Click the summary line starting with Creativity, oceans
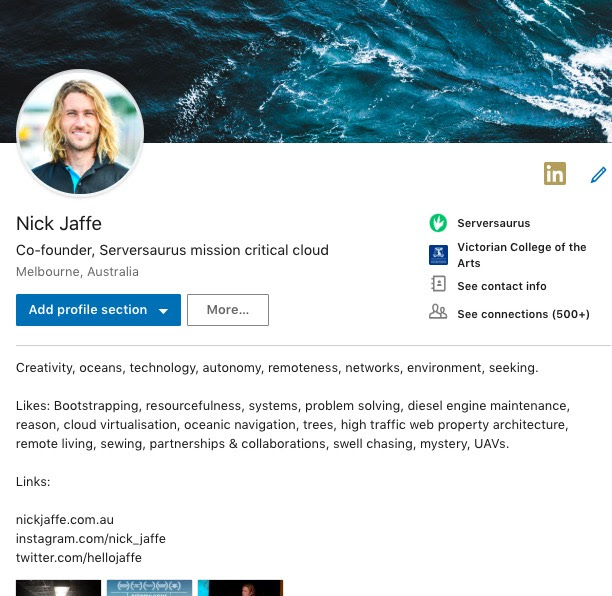The width and height of the screenshot is (612, 596). (x=277, y=368)
